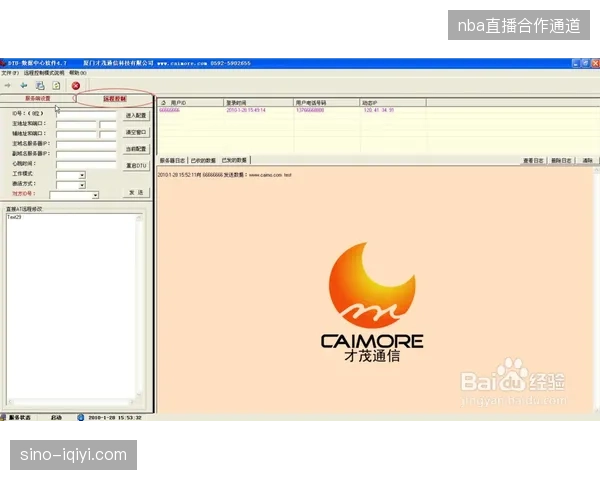Click the dynamic IP cell 120.41.34.91
Screen dimensions: 600x480
pyautogui.click(x=379, y=110)
